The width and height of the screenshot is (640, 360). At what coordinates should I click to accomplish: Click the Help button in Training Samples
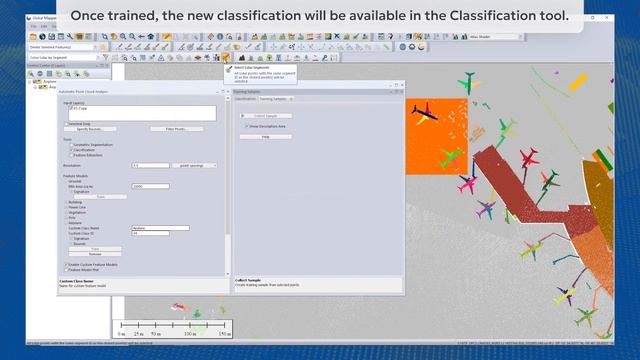[x=266, y=137]
